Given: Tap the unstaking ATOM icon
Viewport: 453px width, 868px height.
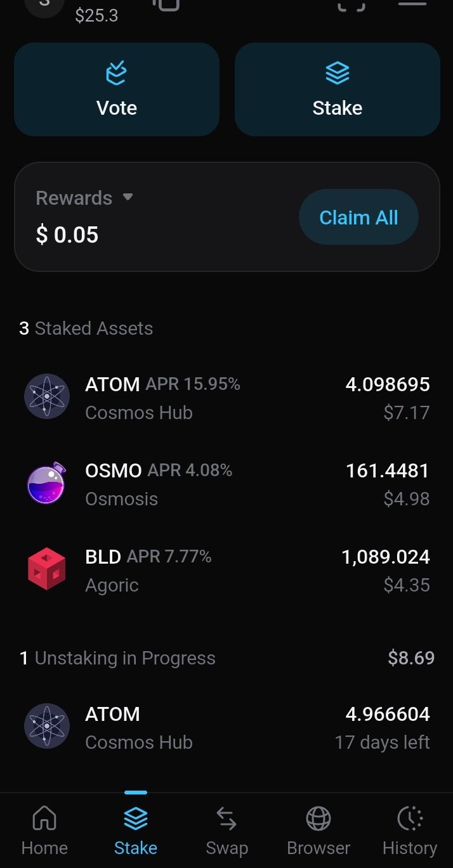Looking at the screenshot, I should [46, 726].
